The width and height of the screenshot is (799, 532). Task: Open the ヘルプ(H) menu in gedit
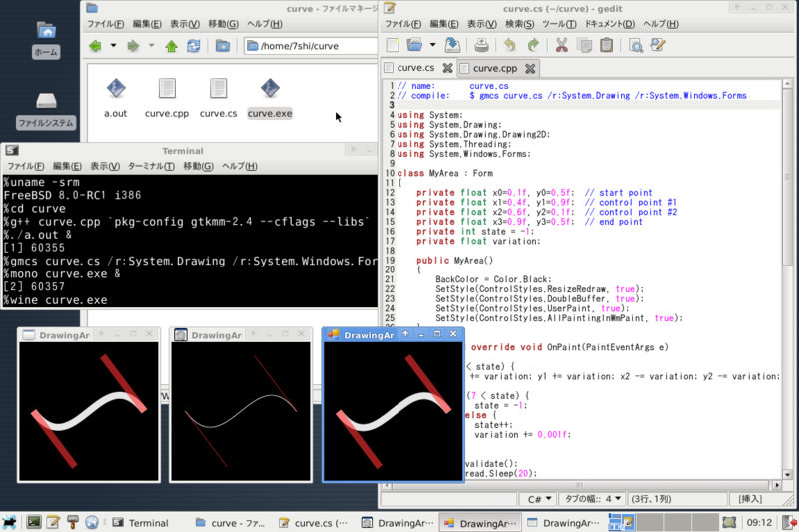point(660,24)
